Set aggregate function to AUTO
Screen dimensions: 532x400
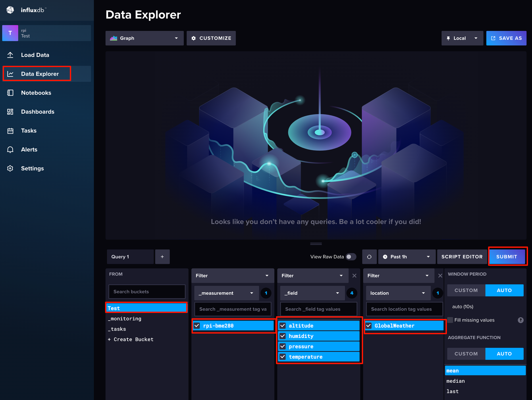[504, 354]
